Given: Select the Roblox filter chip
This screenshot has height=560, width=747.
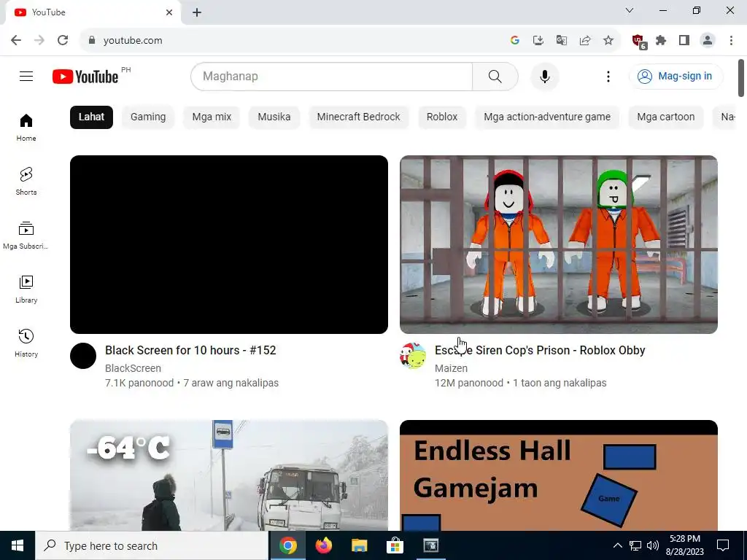Looking at the screenshot, I should click(x=441, y=117).
